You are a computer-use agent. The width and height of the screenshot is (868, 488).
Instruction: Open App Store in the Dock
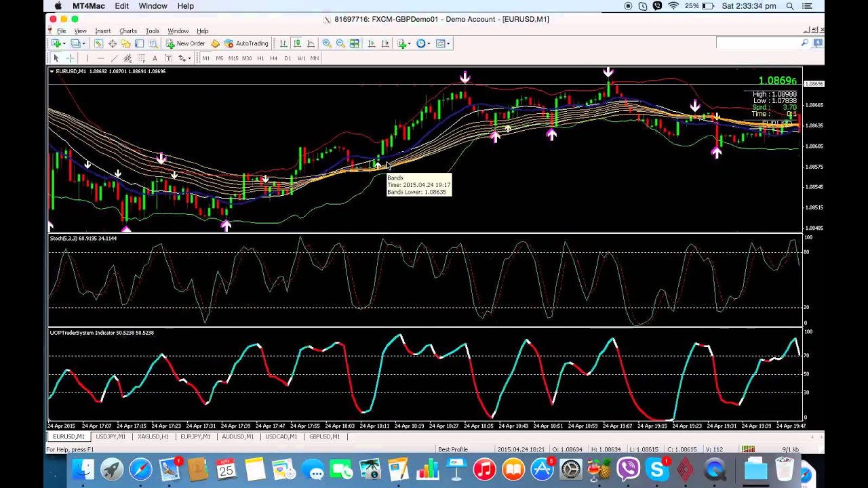[542, 469]
